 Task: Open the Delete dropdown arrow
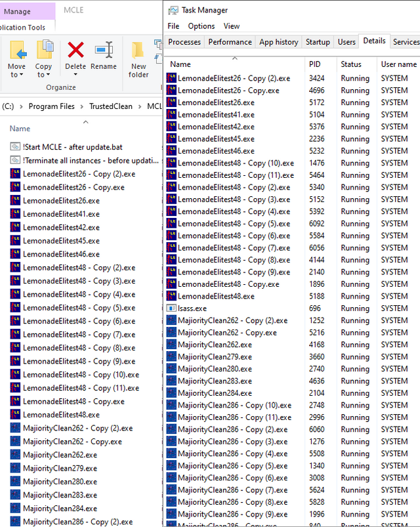pos(76,75)
